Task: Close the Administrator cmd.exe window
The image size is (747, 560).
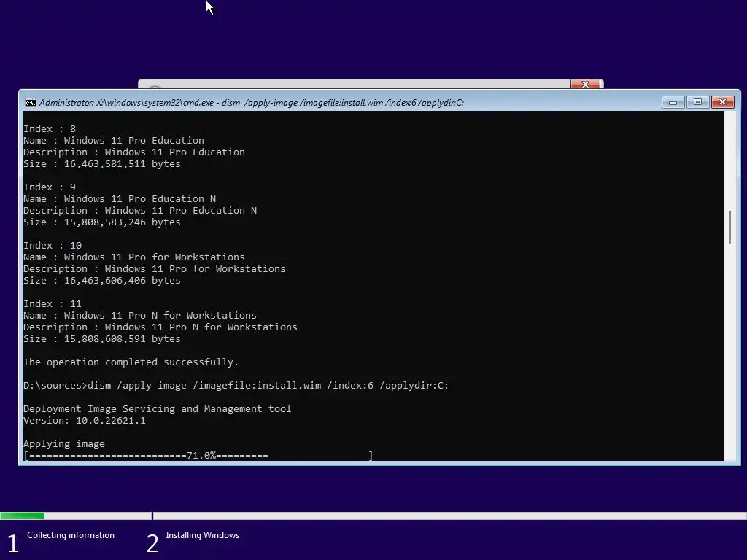Action: tap(722, 102)
